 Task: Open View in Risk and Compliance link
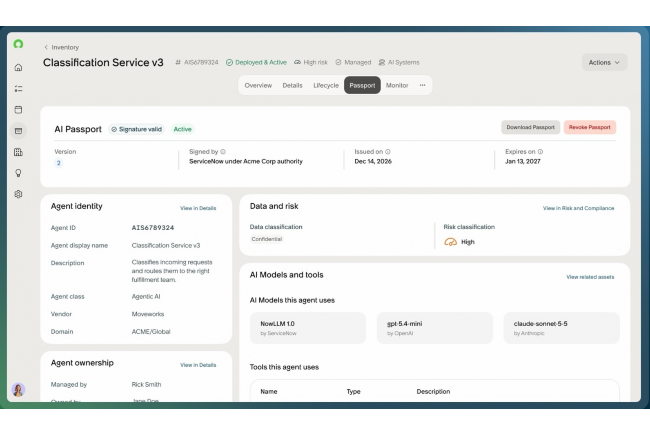click(x=578, y=208)
